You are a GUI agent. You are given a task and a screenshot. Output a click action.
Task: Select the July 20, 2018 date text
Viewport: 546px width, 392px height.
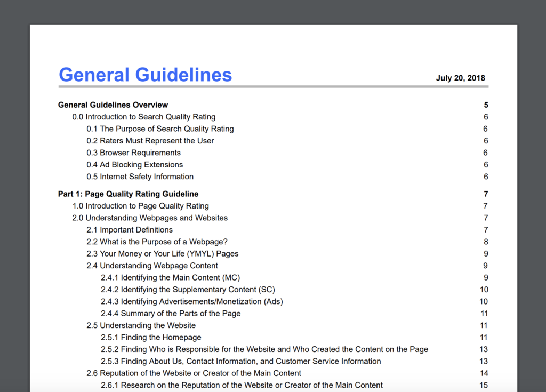[460, 78]
